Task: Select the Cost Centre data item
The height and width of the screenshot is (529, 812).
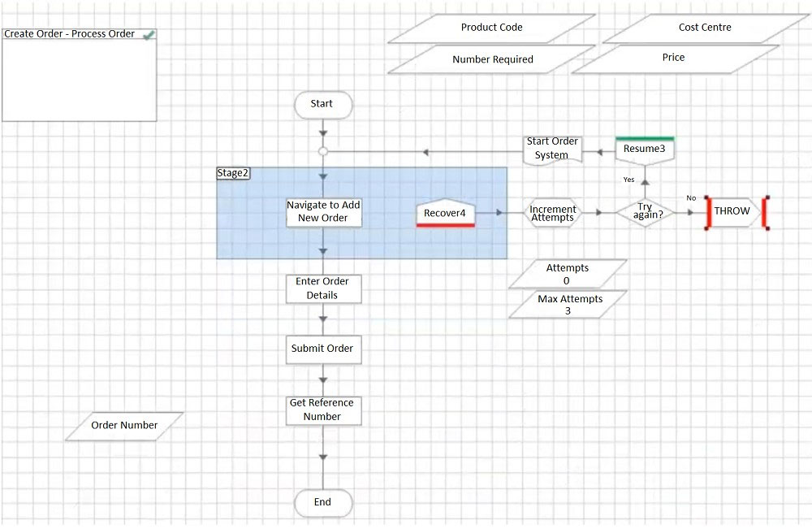Action: tap(705, 28)
